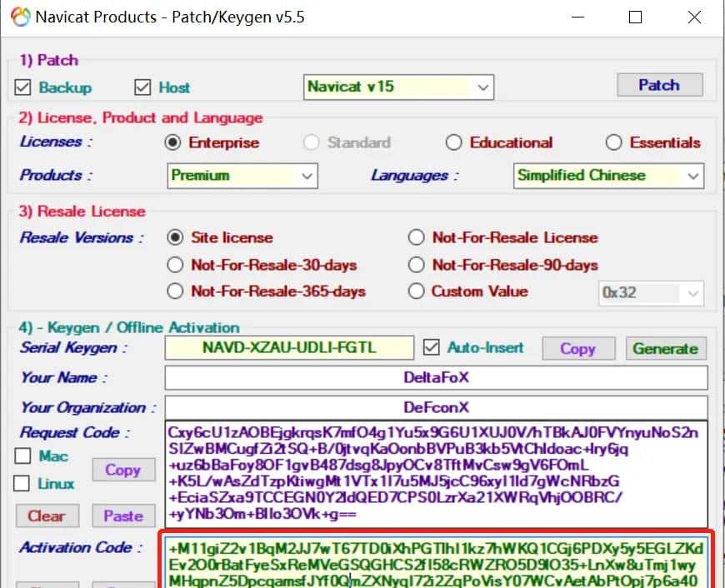This screenshot has width=725, height=588.
Task: Enable the Backup checkbox
Action: pos(24,87)
